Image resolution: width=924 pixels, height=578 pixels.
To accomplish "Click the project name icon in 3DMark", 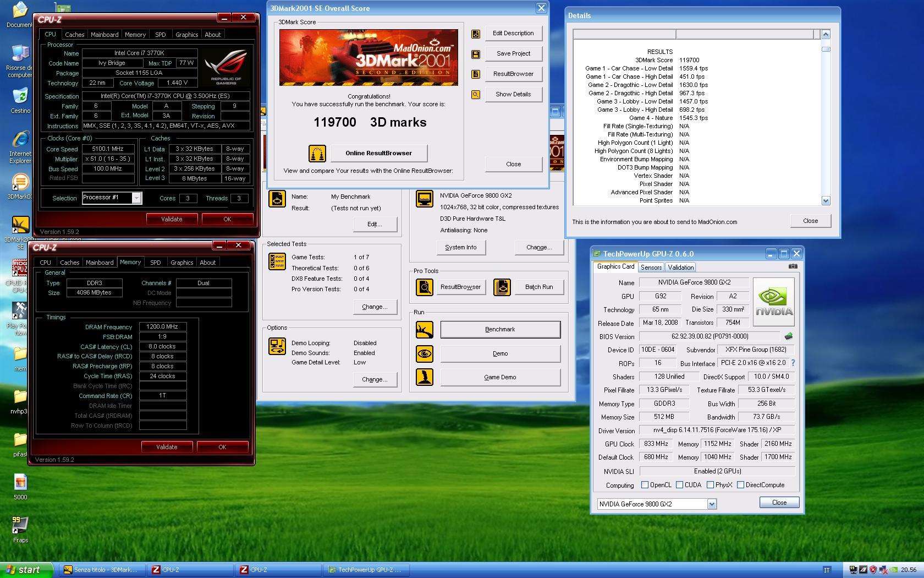I will 277,199.
